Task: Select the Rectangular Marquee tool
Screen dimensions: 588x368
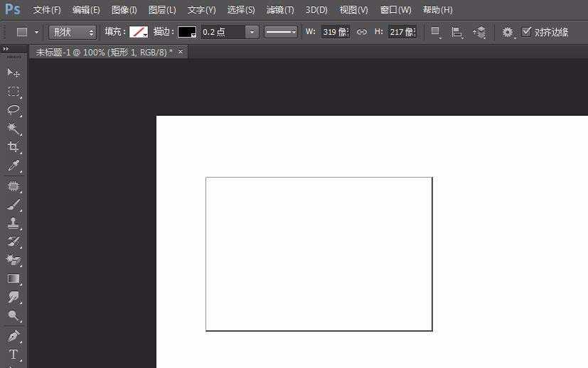Action: pyautogui.click(x=13, y=92)
